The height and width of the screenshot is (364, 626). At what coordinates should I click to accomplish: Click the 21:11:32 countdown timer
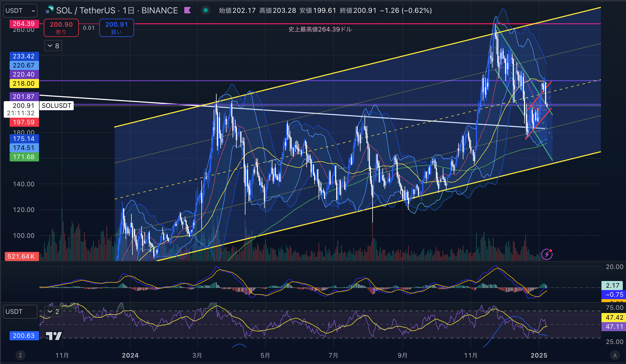coord(21,113)
